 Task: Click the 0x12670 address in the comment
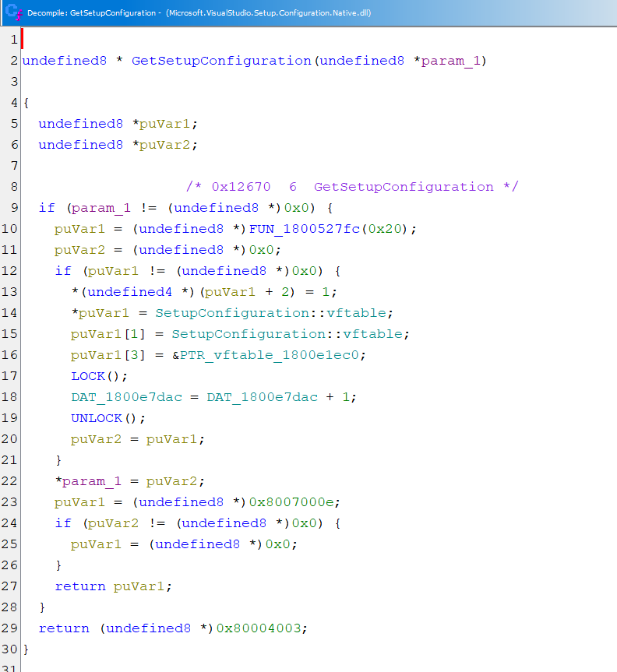[x=241, y=187]
